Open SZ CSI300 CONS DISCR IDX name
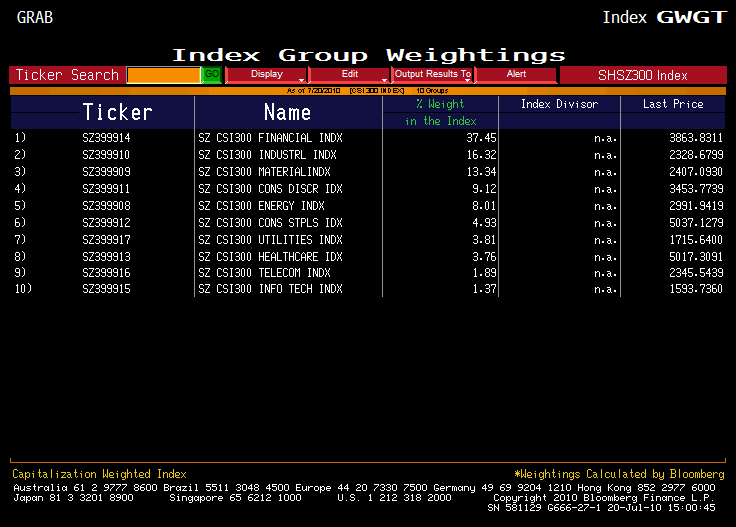 (270, 189)
